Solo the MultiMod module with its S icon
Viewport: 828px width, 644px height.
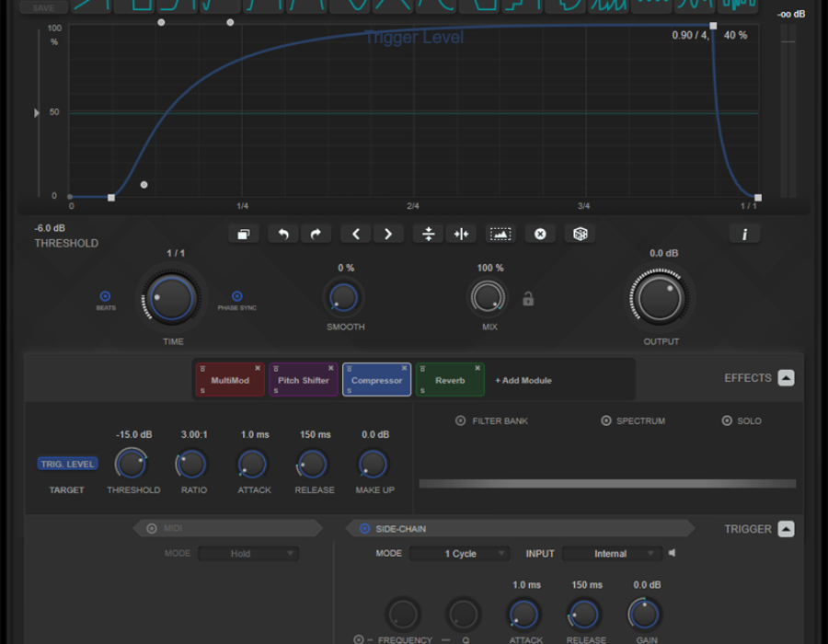pos(202,391)
